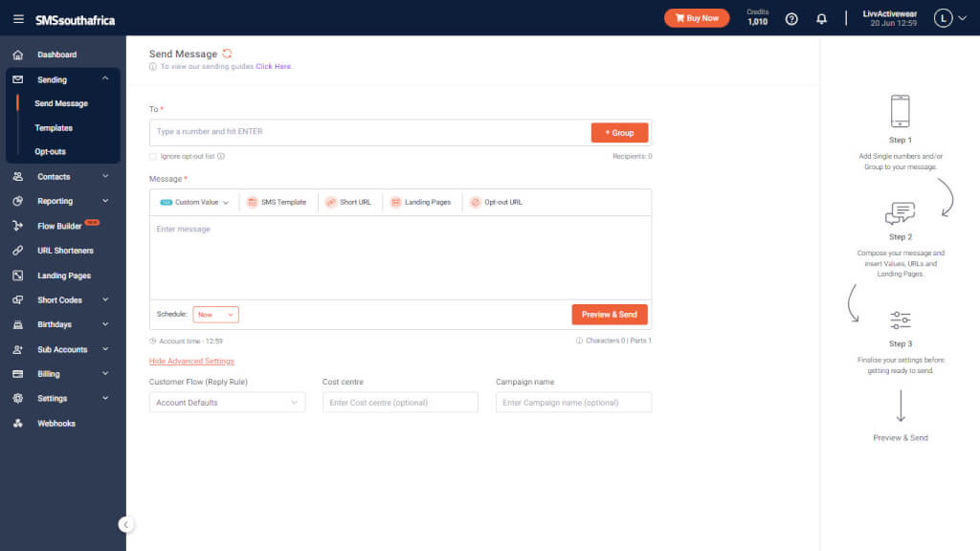
Task: Click the Contacts people icon
Action: click(17, 177)
